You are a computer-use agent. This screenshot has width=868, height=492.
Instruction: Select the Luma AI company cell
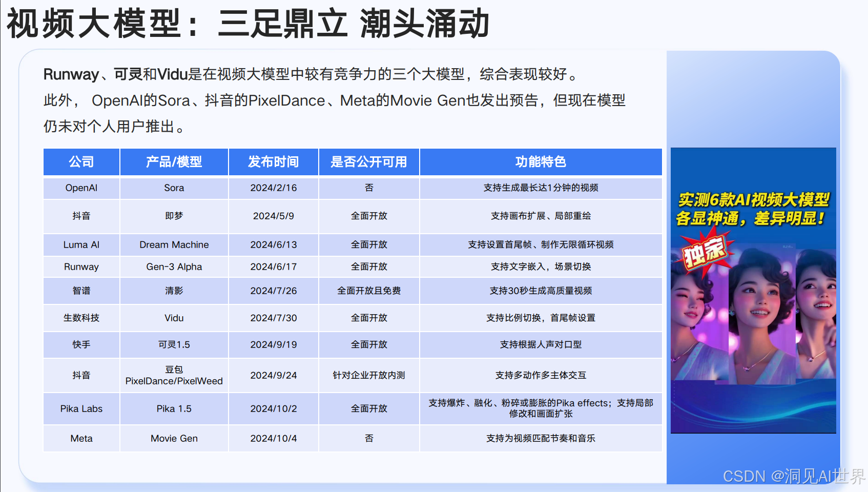[x=81, y=245]
